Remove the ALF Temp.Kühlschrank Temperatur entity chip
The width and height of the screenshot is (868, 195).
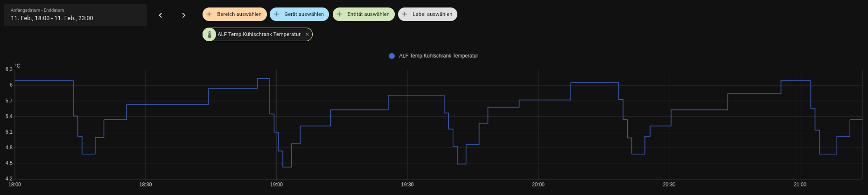click(307, 35)
